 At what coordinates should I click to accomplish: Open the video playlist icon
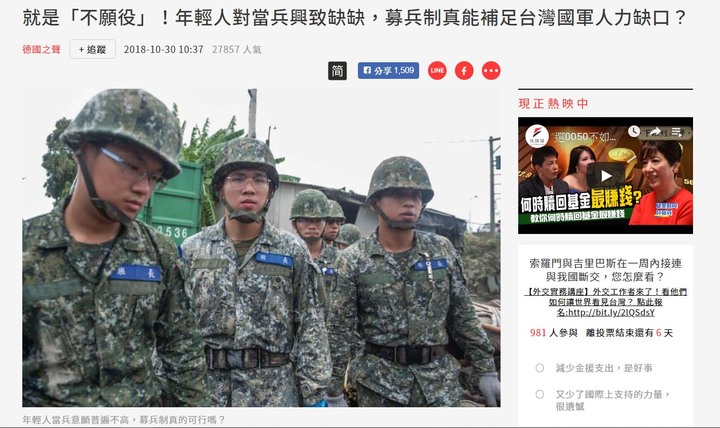tap(677, 132)
